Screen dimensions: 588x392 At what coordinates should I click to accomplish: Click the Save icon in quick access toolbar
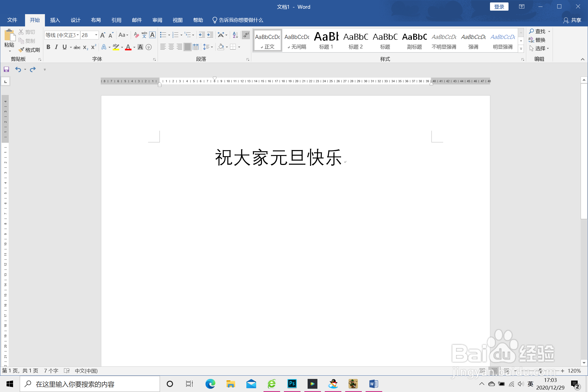pos(6,69)
